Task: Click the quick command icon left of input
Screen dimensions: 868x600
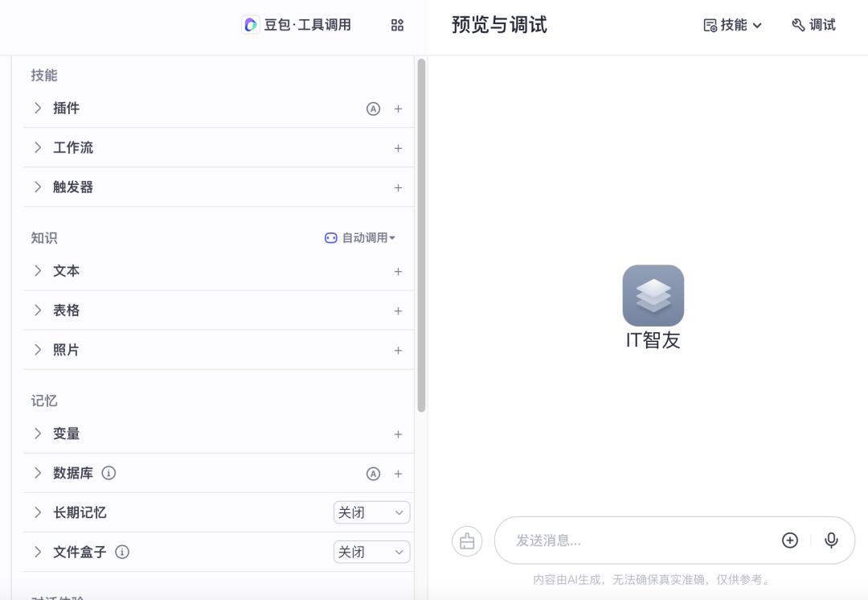Action: tap(467, 540)
